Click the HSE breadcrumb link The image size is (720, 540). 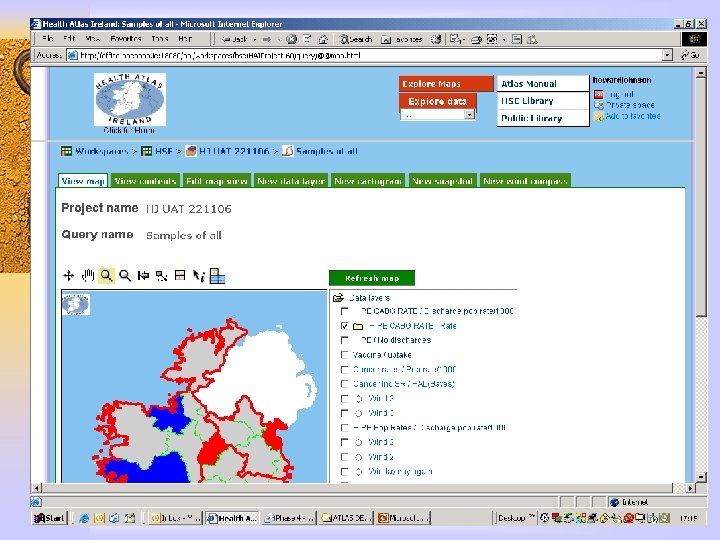point(163,151)
